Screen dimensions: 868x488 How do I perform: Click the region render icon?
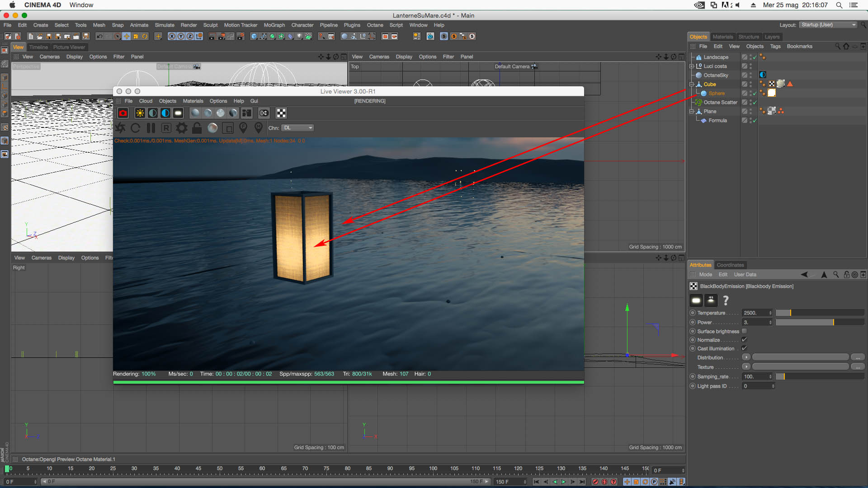228,128
